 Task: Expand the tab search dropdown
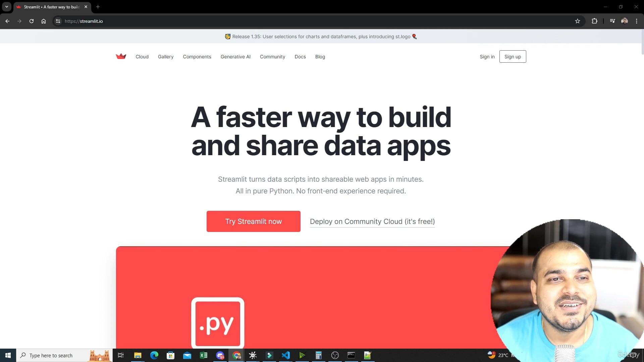[x=7, y=7]
